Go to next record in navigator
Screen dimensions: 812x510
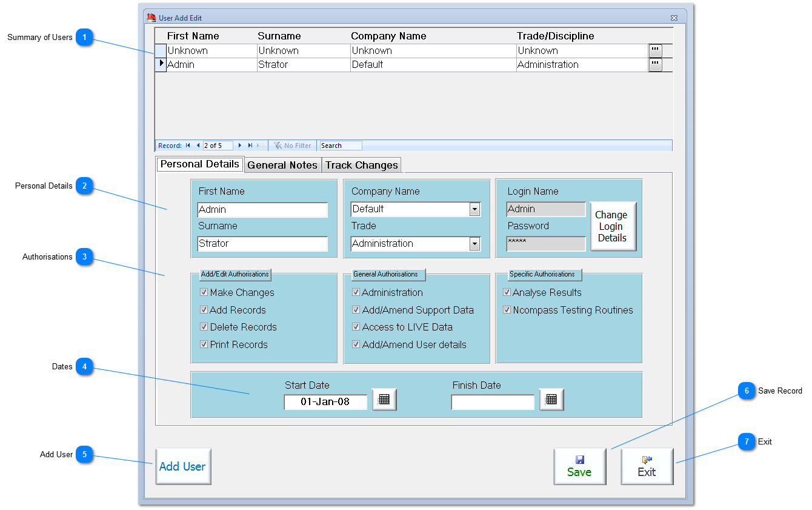[240, 146]
